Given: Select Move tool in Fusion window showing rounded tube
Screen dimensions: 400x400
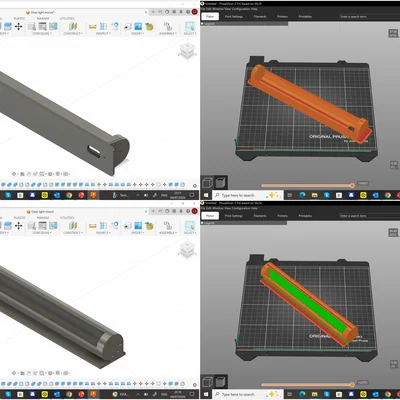Looking at the screenshot, I should tap(19, 226).
